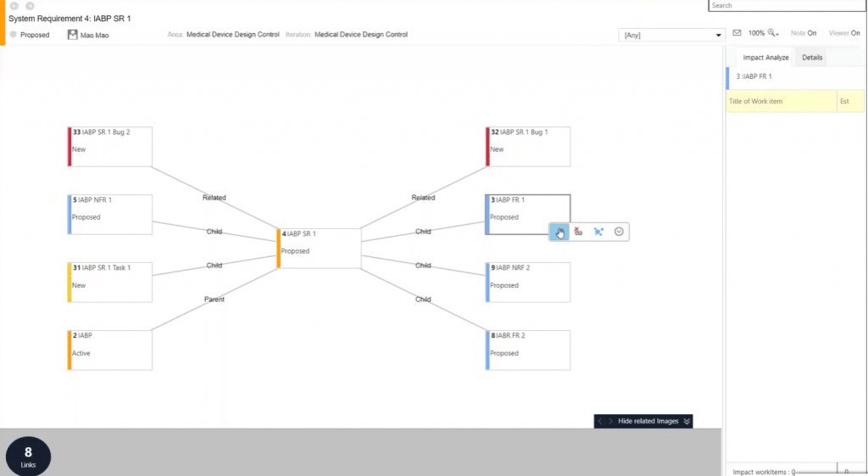Click '3 :IABP FR 1' entry in side panel
This screenshot has width=868, height=476.
point(754,76)
